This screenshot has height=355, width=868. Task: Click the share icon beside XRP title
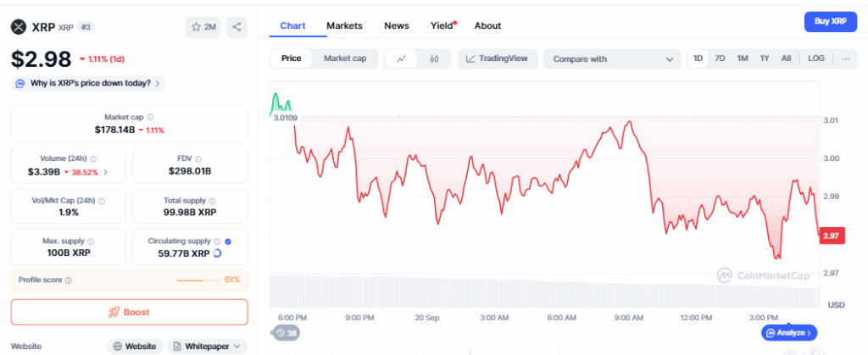point(236,27)
